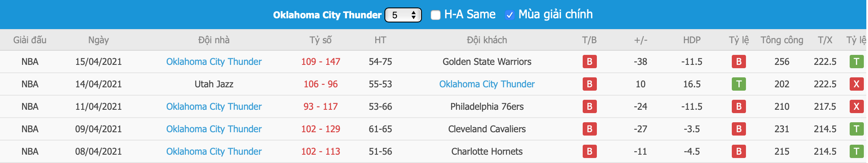Image resolution: width=868 pixels, height=163 pixels.
Task: Click red B handicap badge in Cleveland row
Action: coord(738,129)
